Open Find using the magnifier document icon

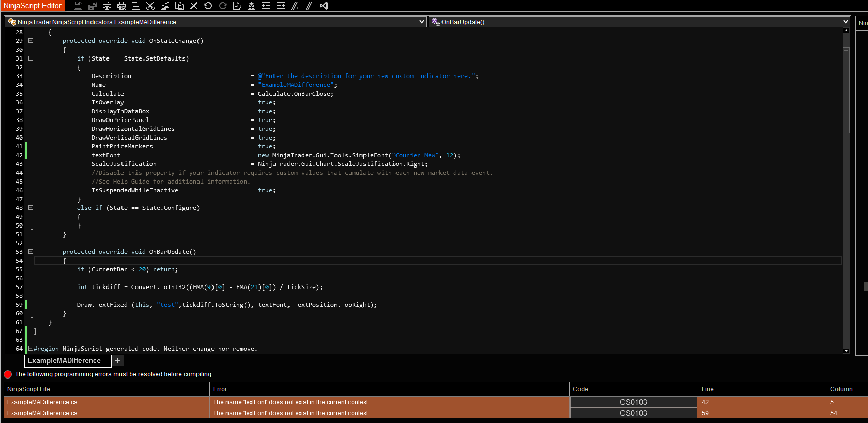coord(237,6)
